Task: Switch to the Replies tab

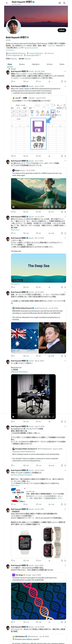Action: (22, 64)
